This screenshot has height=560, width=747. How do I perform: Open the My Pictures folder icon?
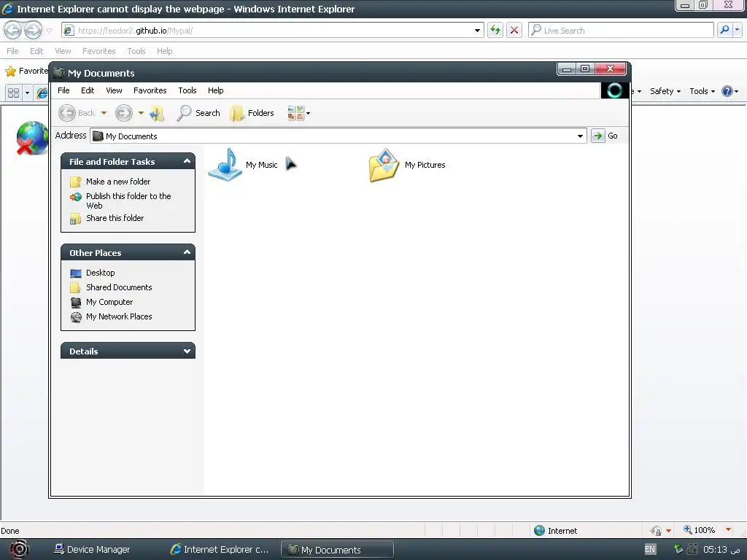click(x=384, y=165)
